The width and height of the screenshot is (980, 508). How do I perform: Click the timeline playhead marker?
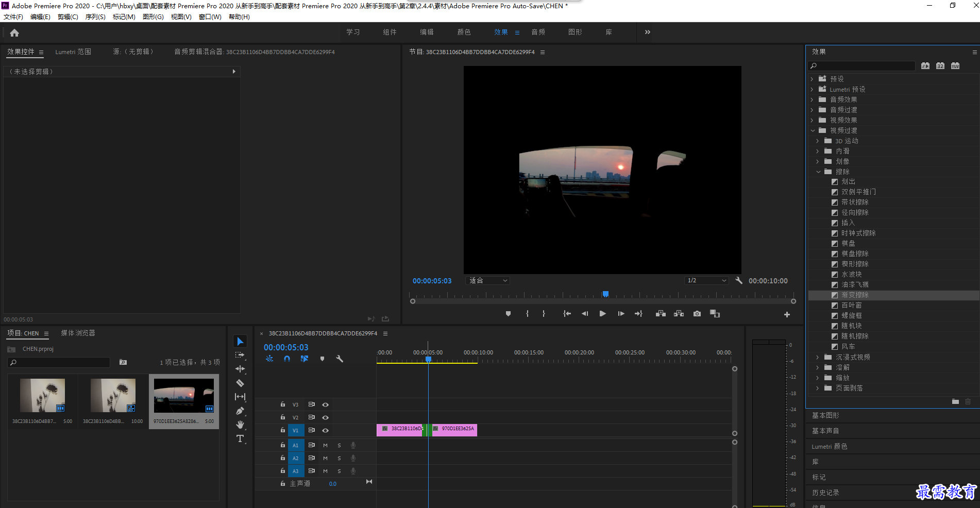coord(428,359)
